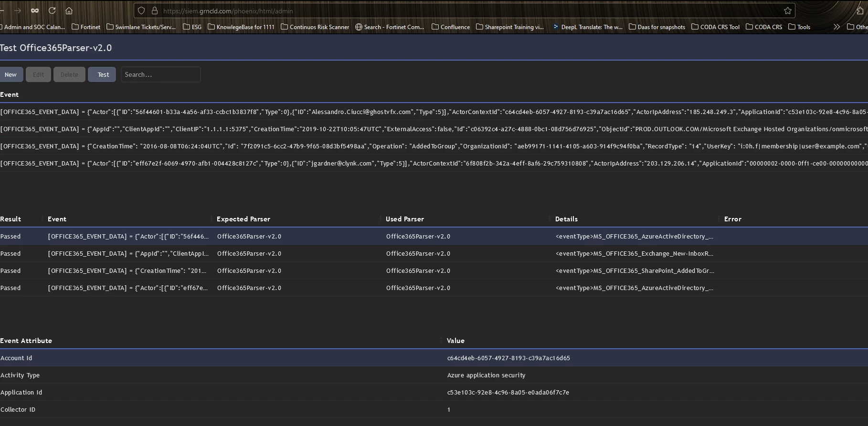Select the Application Id attribute row
This screenshot has width=868, height=426.
(x=434, y=392)
